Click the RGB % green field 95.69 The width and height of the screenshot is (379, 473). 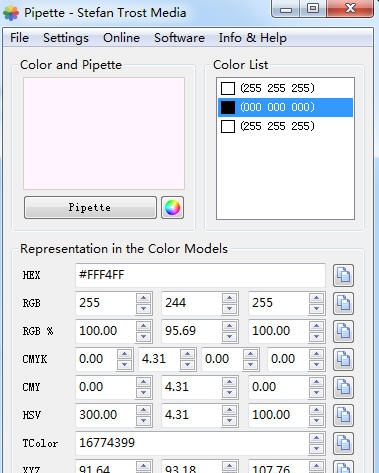tap(192, 331)
